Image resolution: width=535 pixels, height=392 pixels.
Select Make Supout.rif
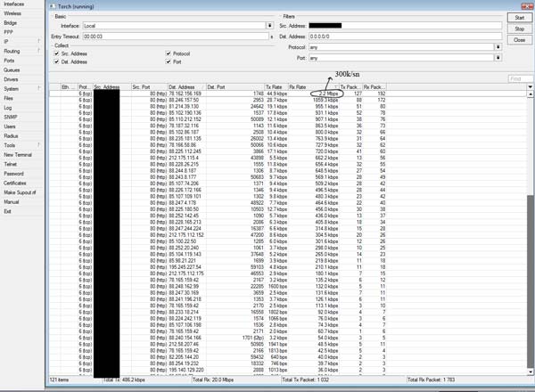[20, 192]
